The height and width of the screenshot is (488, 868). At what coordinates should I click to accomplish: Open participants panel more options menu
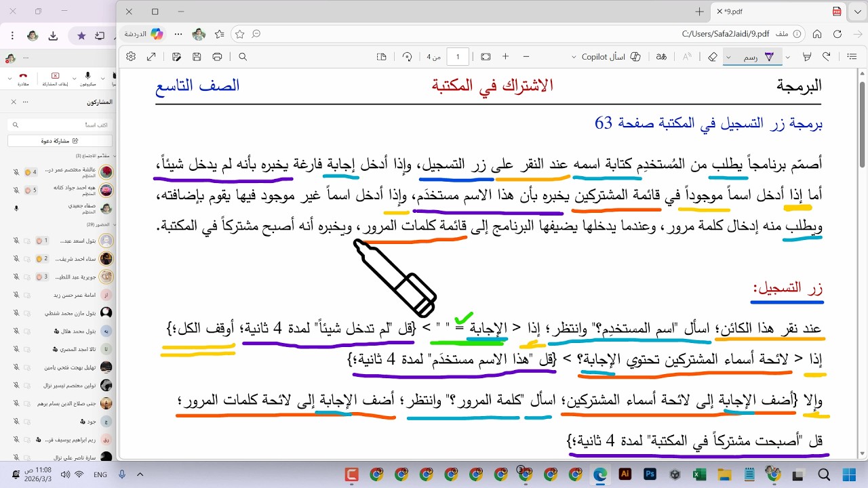[x=26, y=102]
